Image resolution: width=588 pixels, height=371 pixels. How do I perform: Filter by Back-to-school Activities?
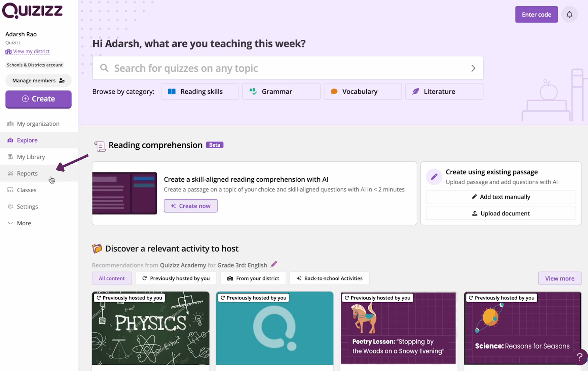coord(329,278)
